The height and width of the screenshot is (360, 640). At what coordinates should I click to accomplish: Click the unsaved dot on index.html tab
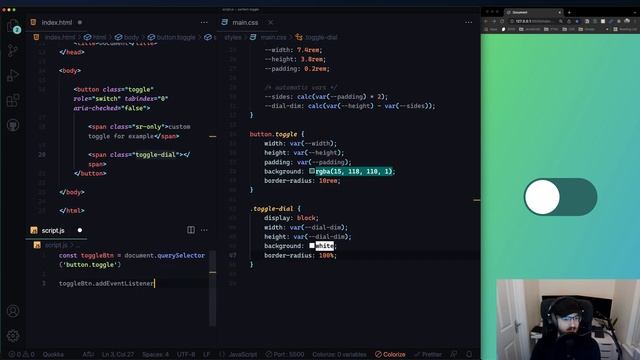[80, 22]
